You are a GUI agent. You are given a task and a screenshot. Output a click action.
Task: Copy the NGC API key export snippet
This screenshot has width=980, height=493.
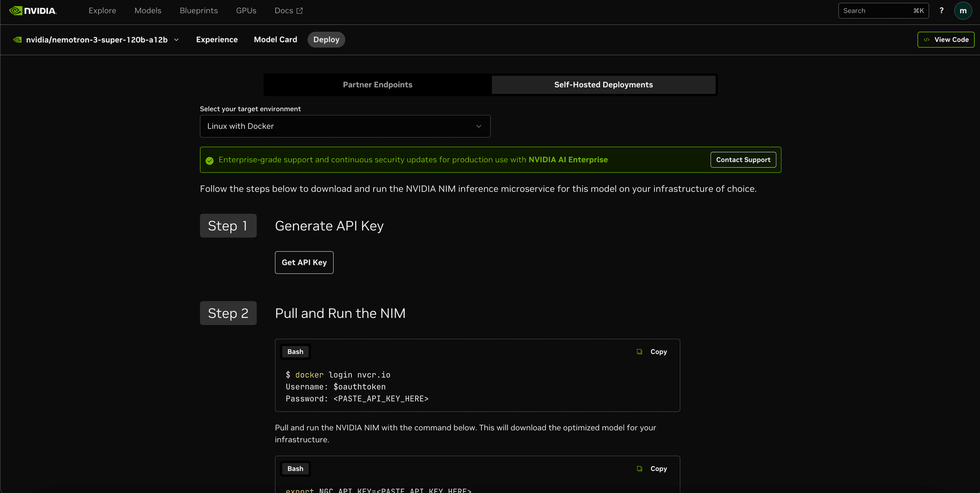[x=652, y=469]
